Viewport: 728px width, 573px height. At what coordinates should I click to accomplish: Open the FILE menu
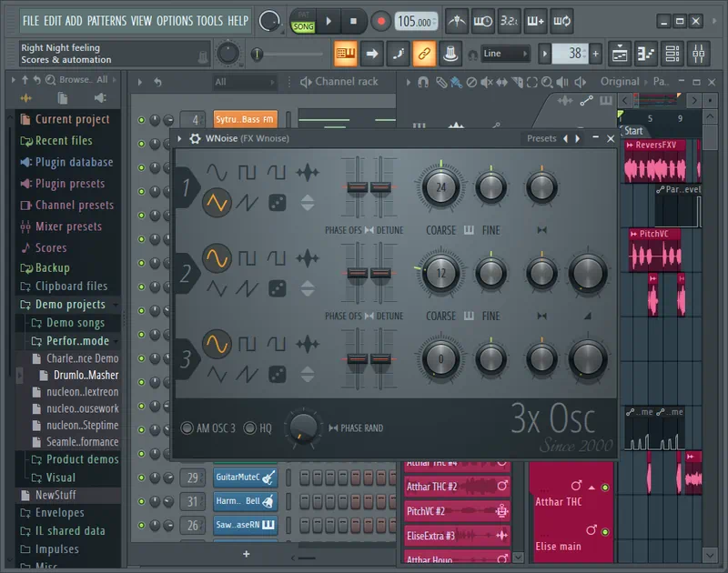(x=31, y=21)
